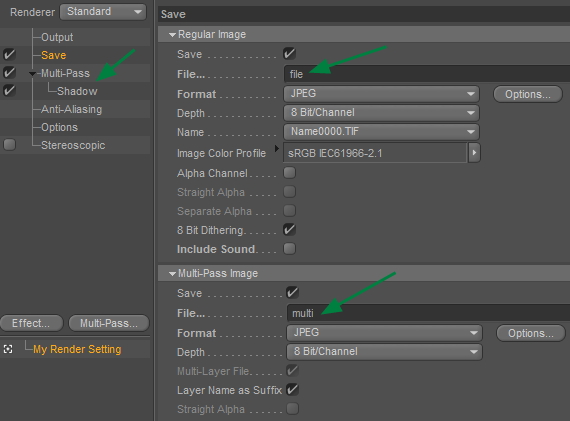This screenshot has width=570, height=421.
Task: Collapse the Multi-Pass tree arrow
Action: (32, 74)
